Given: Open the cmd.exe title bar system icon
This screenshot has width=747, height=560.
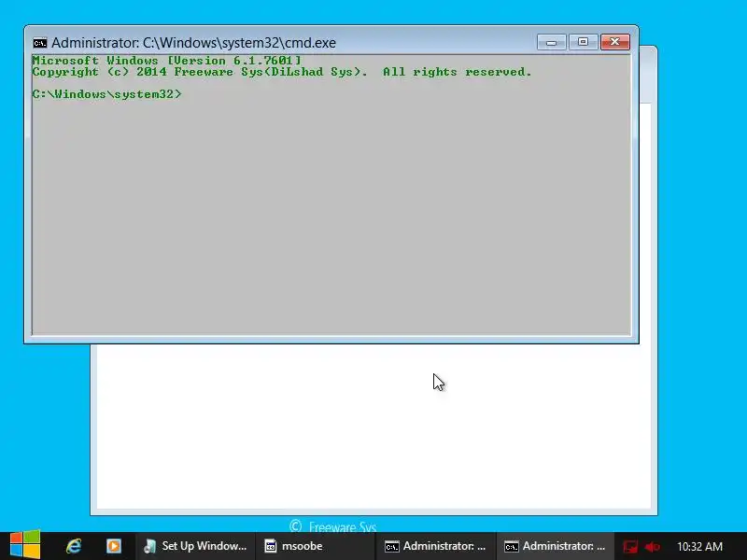Looking at the screenshot, I should [40, 43].
